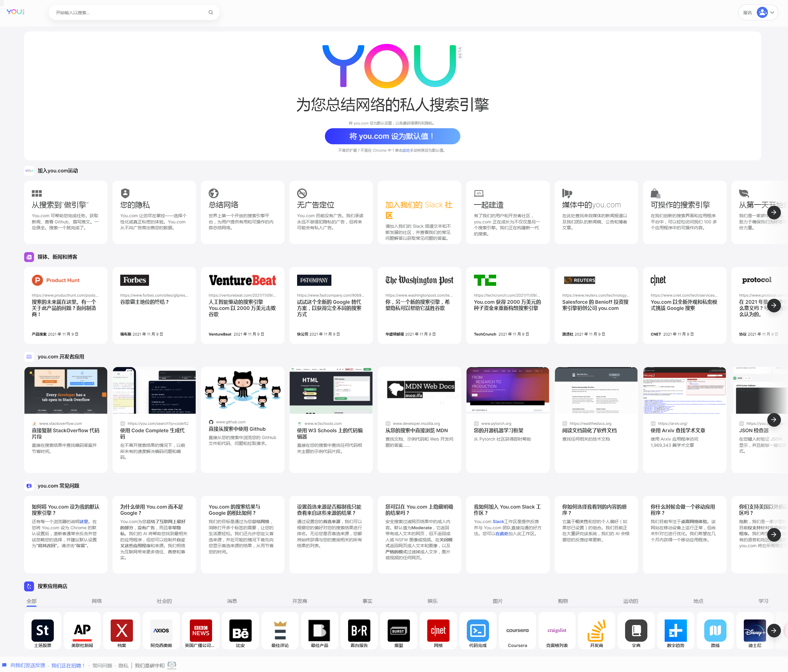Click the MDN Web Docs thumbnail image
The image size is (788, 672).
tap(420, 390)
